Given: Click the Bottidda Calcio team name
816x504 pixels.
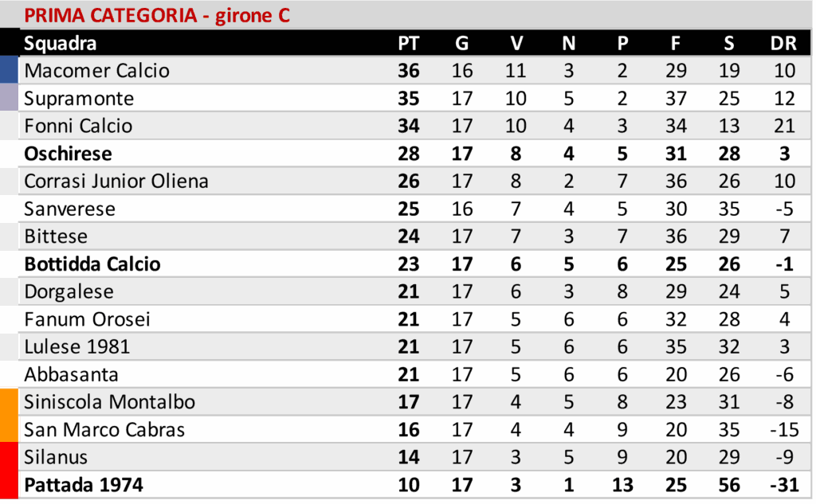Looking at the screenshot, I should pyautogui.click(x=92, y=264).
